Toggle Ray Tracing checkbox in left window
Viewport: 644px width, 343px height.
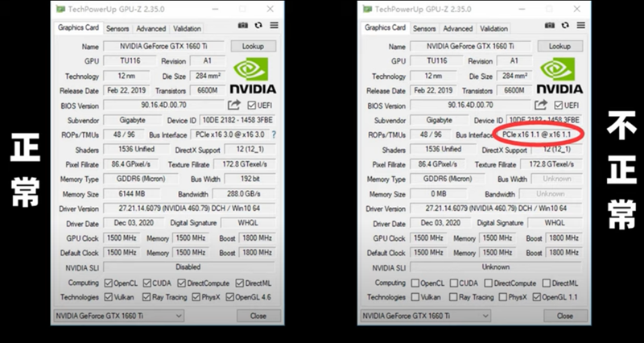[x=147, y=296]
